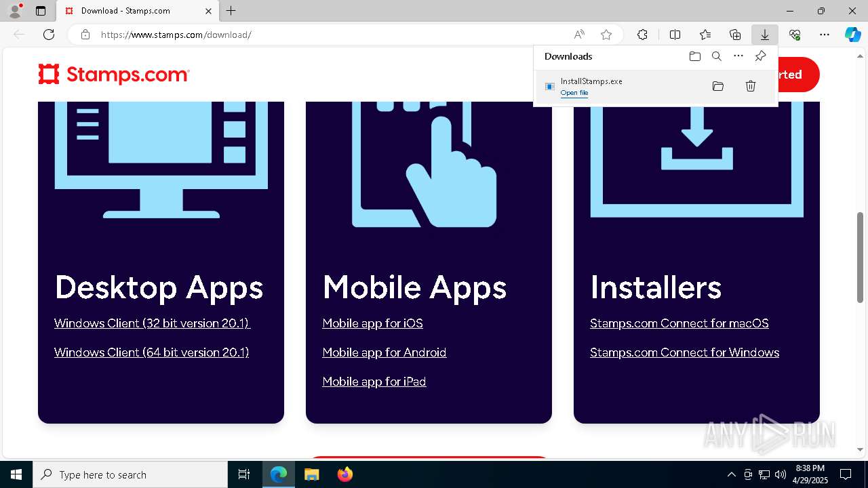Open Task View on taskbar

click(244, 474)
